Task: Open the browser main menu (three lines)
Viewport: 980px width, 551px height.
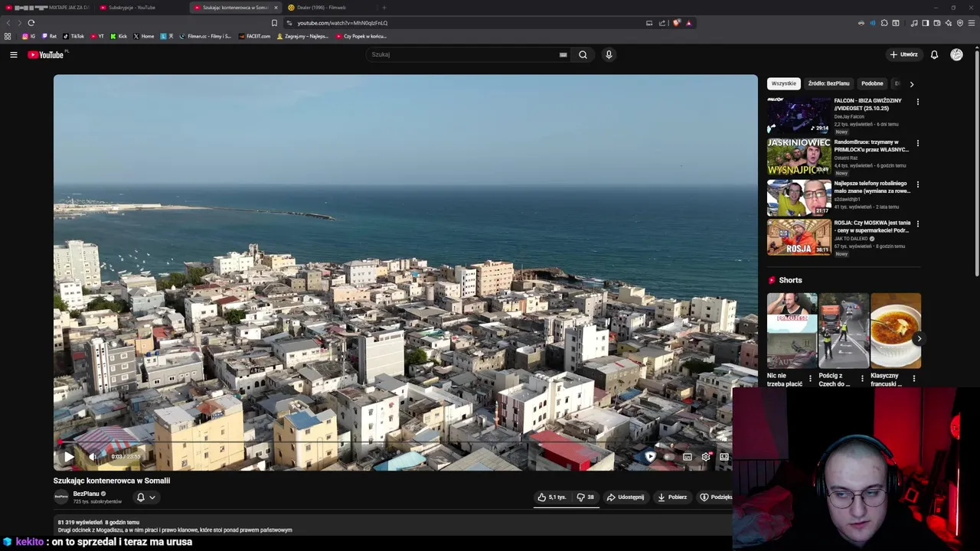Action: [972, 23]
